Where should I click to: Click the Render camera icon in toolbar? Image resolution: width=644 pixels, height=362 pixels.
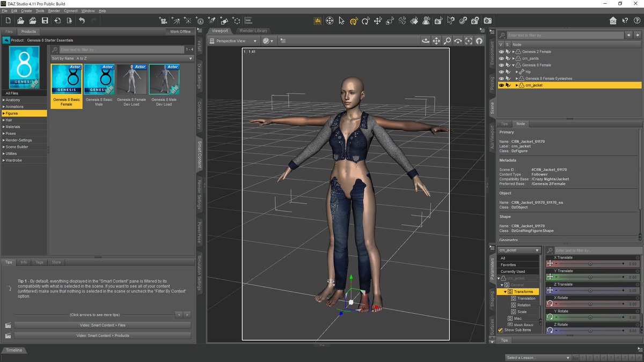(x=487, y=20)
